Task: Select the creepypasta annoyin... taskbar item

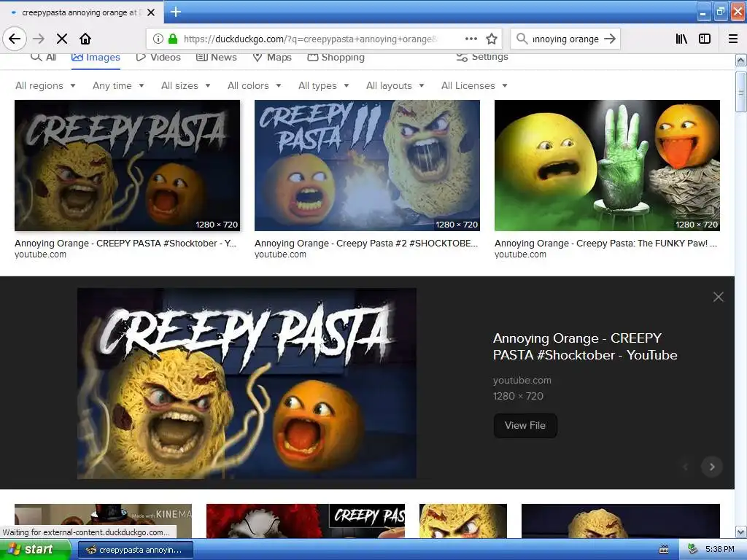Action: tap(135, 550)
